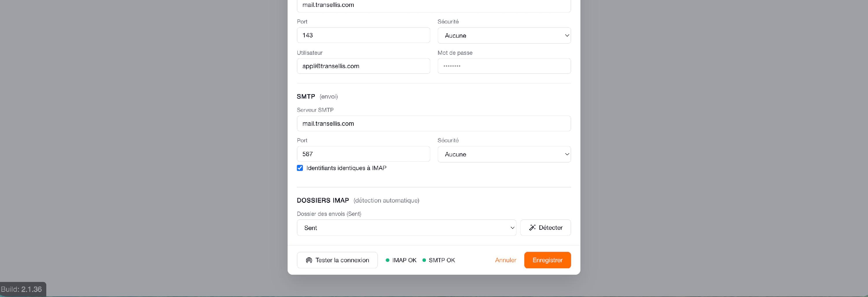Click the magic wand icon in Détecter

532,227
